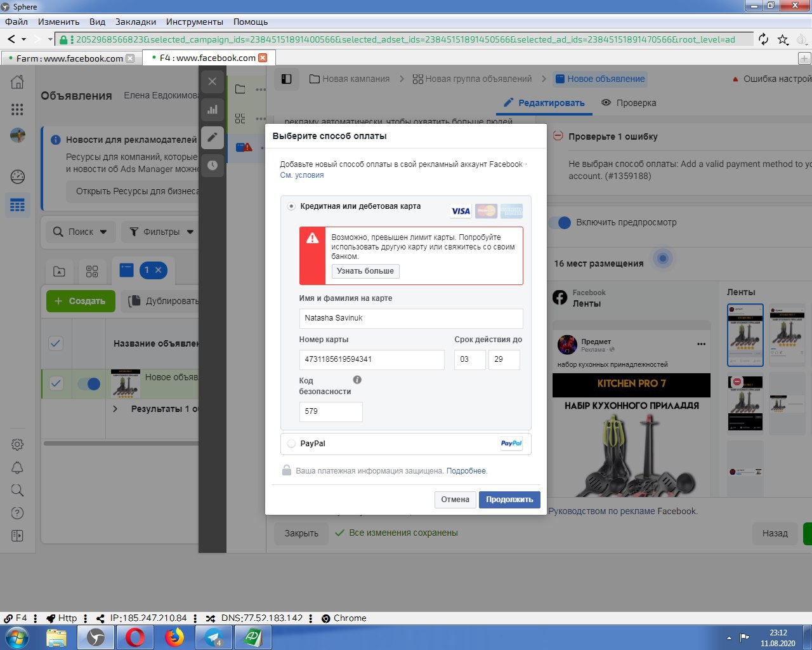This screenshot has height=650, width=812.
Task: Open the Поиск dropdown
Action: [x=80, y=232]
